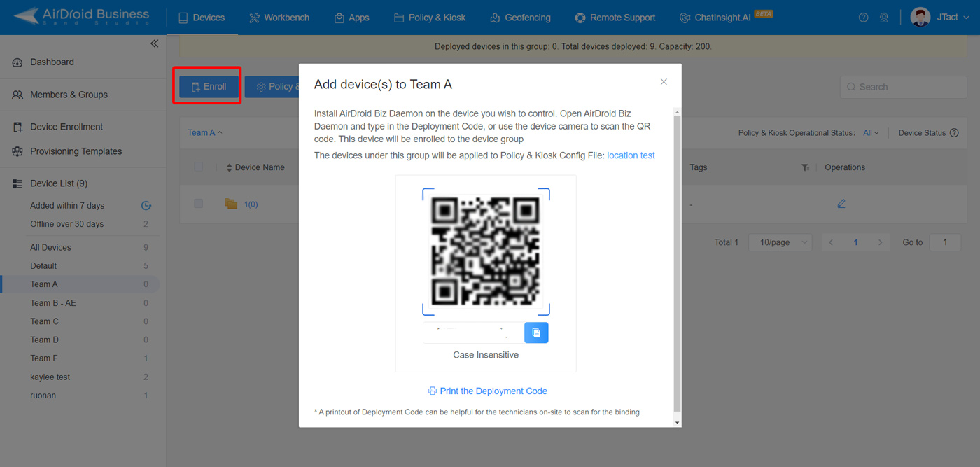
Task: Open the 10/page page-size dropdown
Action: [780, 242]
